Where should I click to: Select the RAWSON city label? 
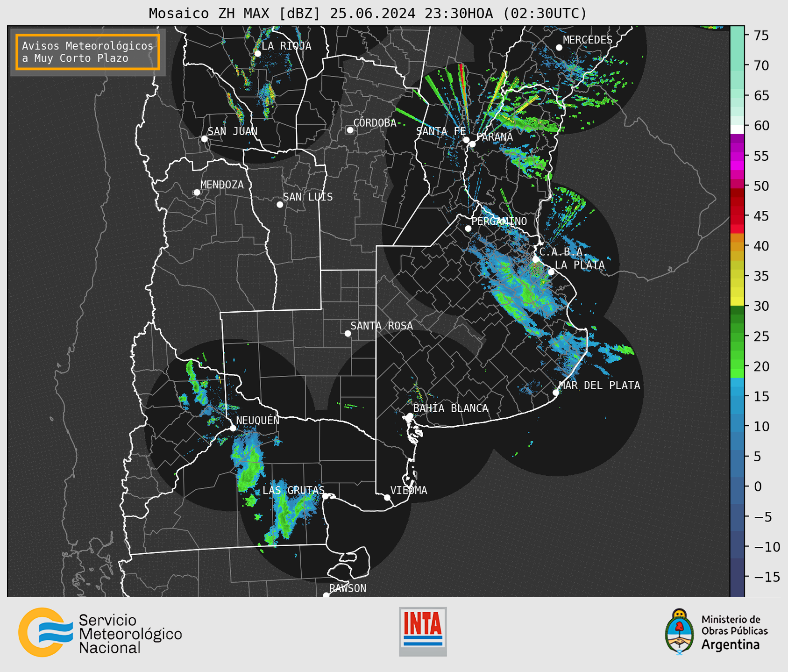[348, 588]
